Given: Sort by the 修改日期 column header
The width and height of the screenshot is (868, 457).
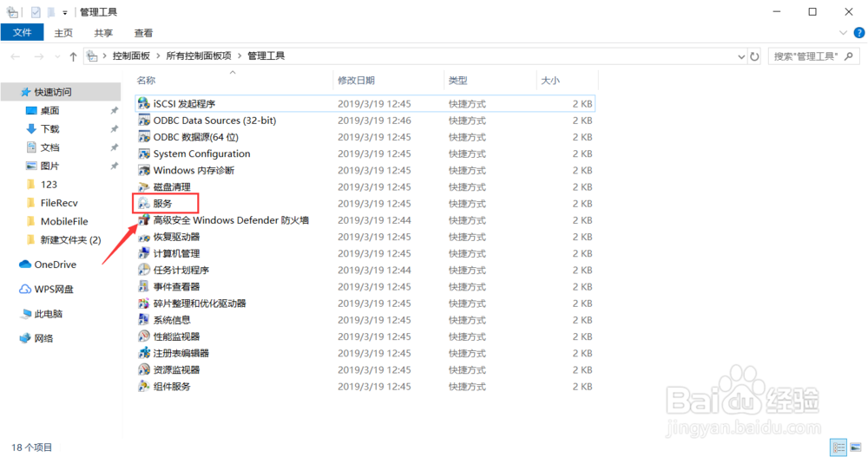Looking at the screenshot, I should [x=356, y=81].
